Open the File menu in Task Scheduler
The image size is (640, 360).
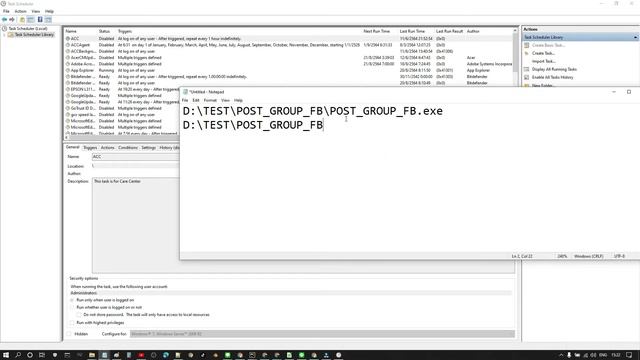6,11
